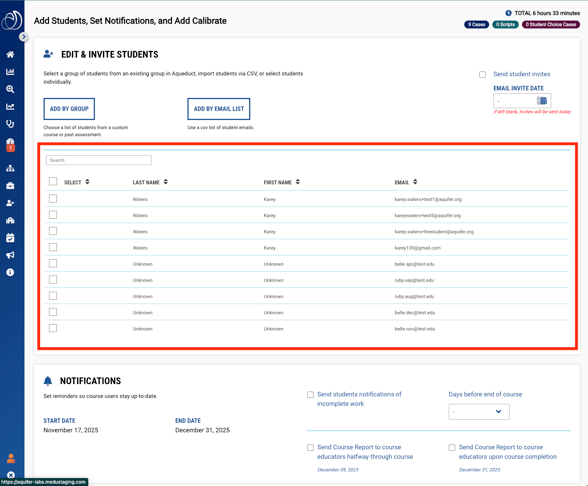Click email belle.dec@test.edu in table
Viewport: 588px width, 486px height.
(415, 312)
